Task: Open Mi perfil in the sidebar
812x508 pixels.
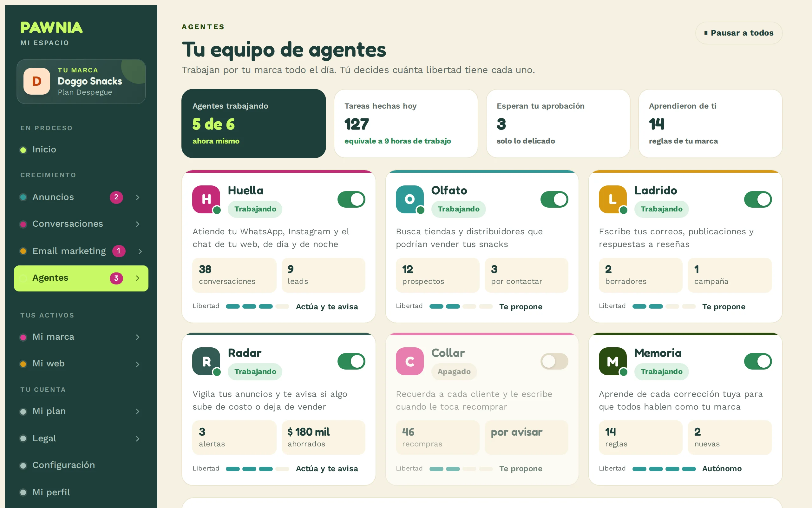Action: [81, 492]
